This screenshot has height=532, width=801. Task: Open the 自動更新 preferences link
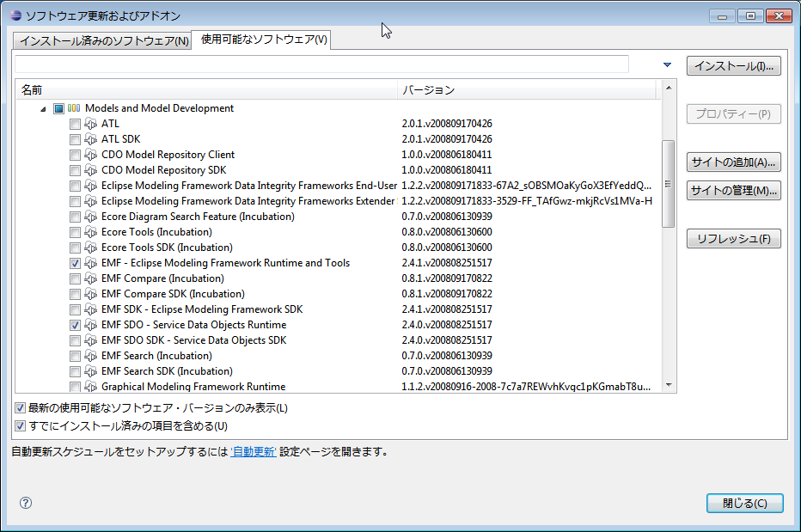[254, 452]
